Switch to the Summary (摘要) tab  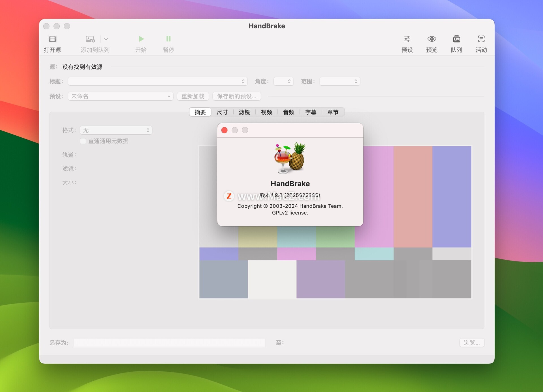(200, 112)
